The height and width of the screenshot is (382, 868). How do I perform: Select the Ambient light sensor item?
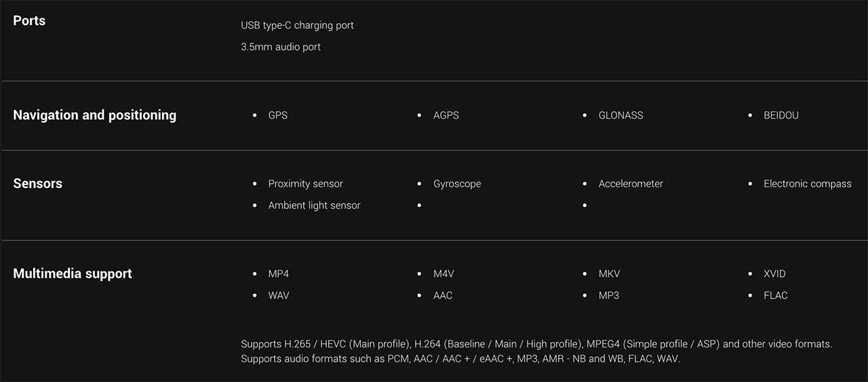pyautogui.click(x=314, y=206)
